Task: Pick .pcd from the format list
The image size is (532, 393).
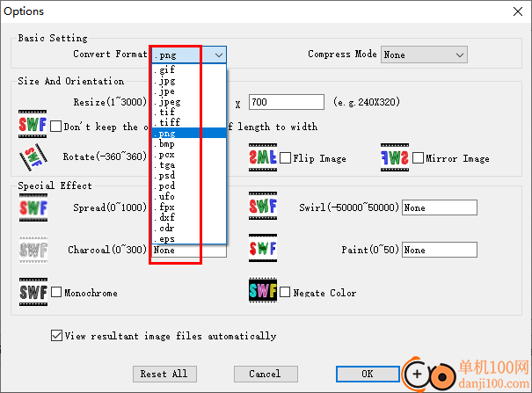Action: pos(189,186)
